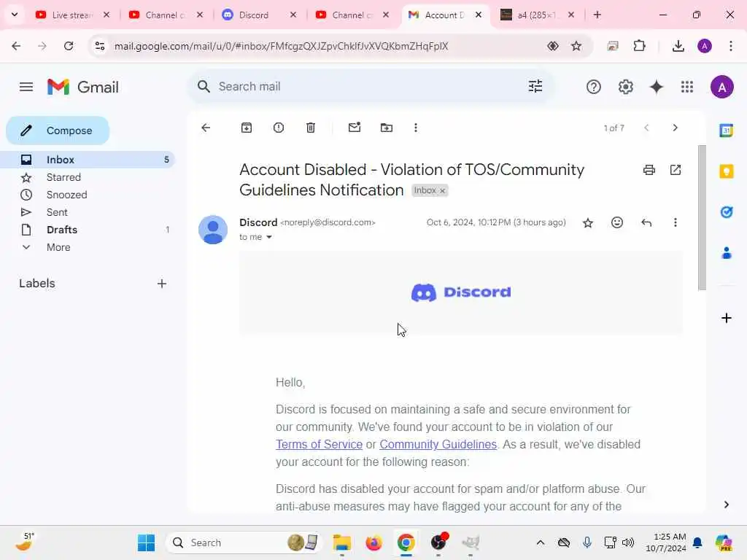The image size is (747, 560).
Task: Click the Gmail logo
Action: click(x=83, y=87)
